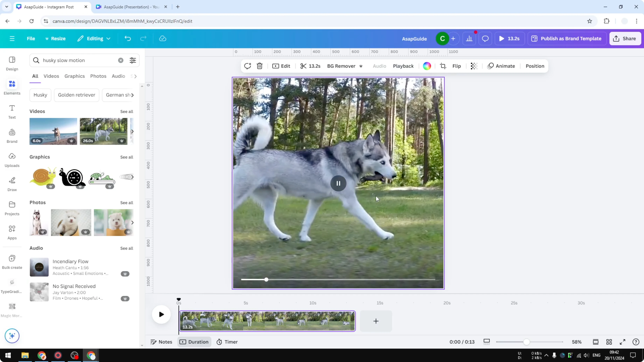
Task: Switch to the Videos tab
Action: (x=51, y=76)
